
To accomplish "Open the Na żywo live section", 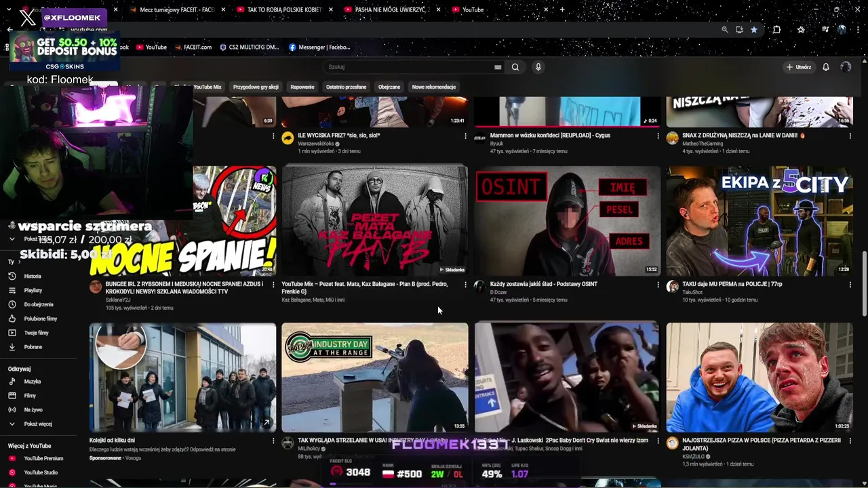I will click(x=33, y=410).
